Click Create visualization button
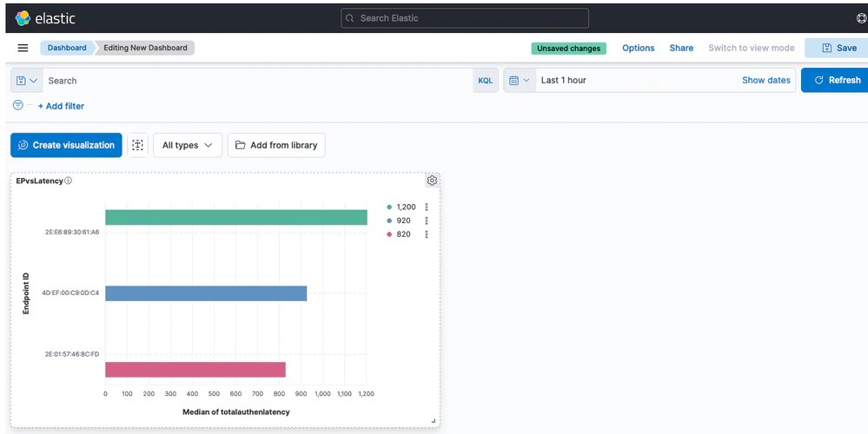Screen dimensions: 868x434 click(x=66, y=145)
